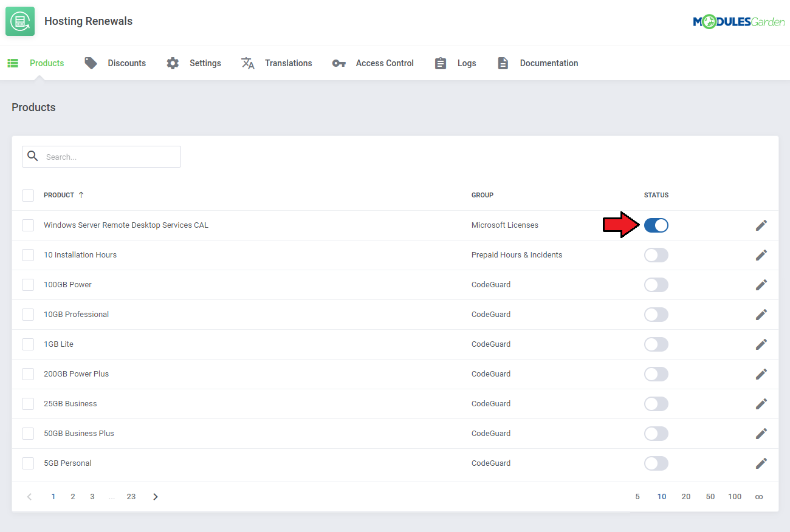Check the box for 10 Installation Hours

coord(28,255)
